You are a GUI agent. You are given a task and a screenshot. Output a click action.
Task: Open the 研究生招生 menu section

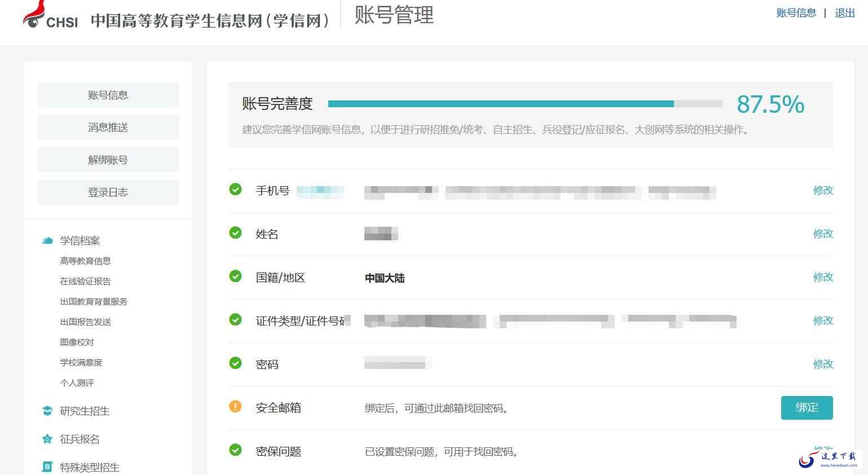click(x=85, y=411)
